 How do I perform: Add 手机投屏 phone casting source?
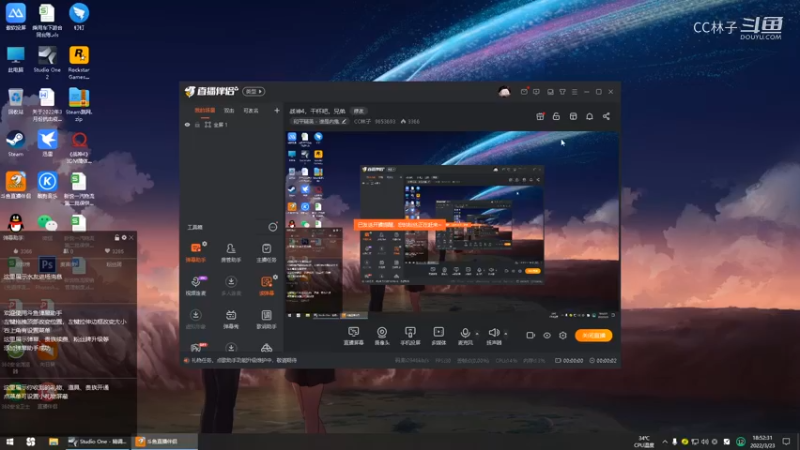pyautogui.click(x=410, y=336)
